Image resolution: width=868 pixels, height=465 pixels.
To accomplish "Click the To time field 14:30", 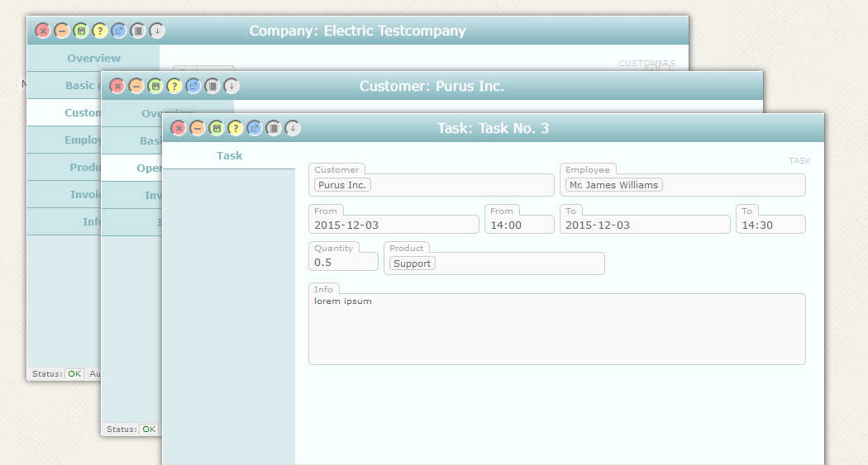I will click(770, 225).
